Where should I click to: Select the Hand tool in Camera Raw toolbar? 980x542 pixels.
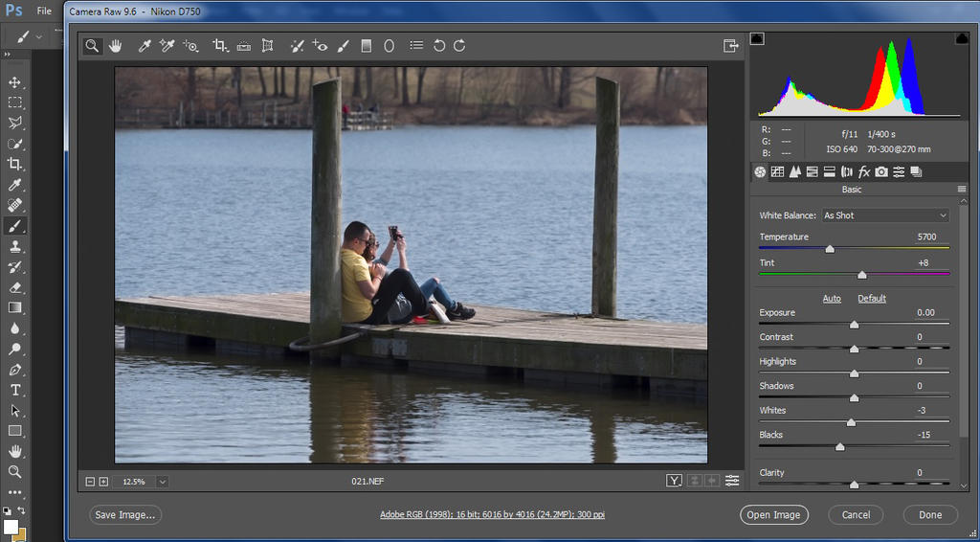(x=116, y=46)
